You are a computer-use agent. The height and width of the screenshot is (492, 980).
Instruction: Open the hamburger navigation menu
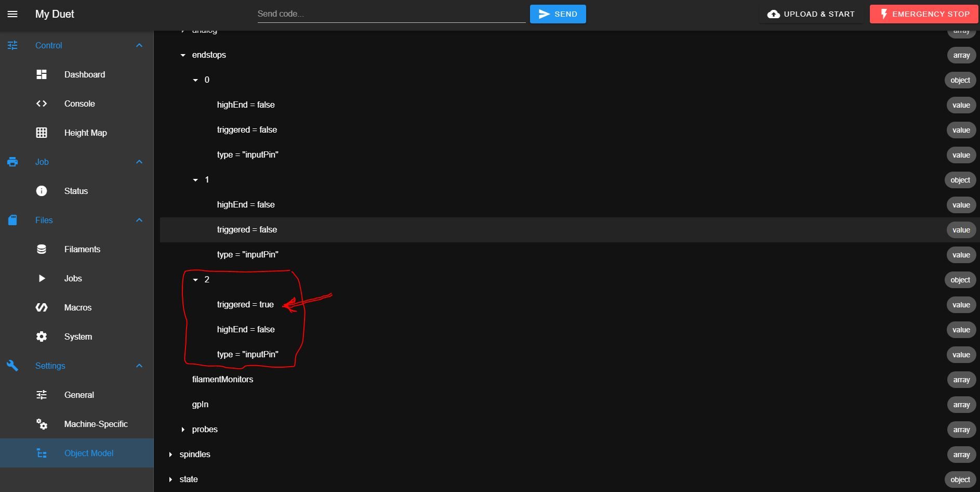(x=12, y=14)
